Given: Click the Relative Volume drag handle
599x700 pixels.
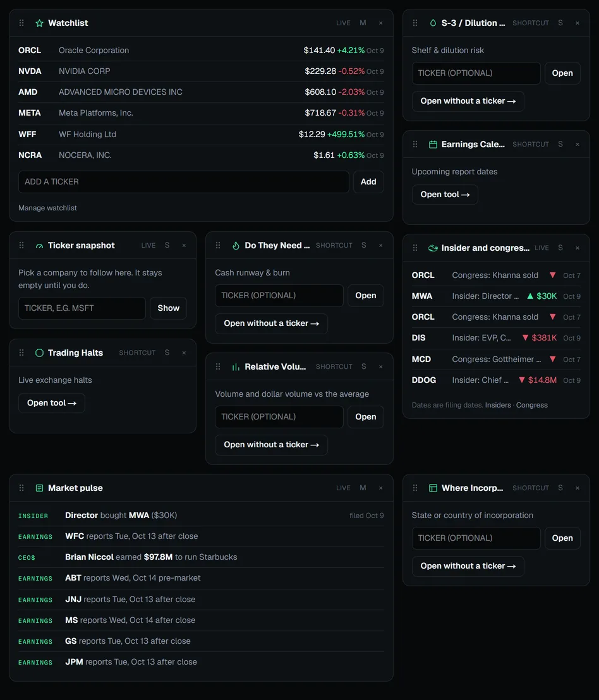Looking at the screenshot, I should click(218, 366).
